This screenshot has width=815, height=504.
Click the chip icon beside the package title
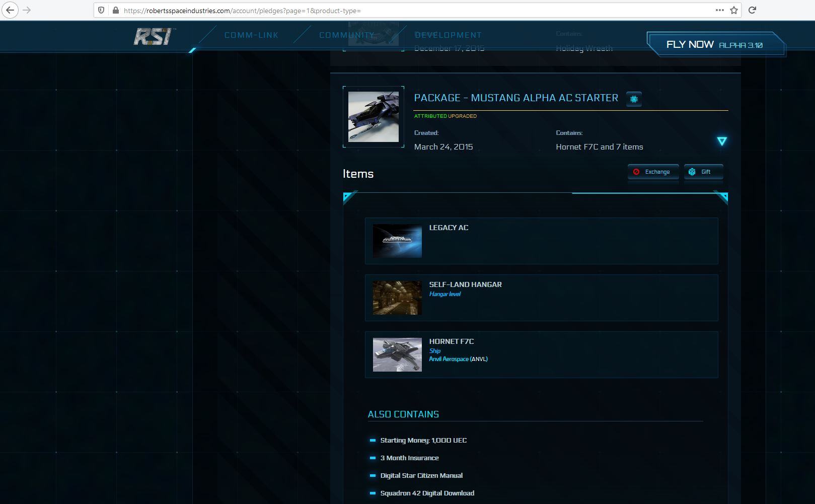tap(634, 99)
